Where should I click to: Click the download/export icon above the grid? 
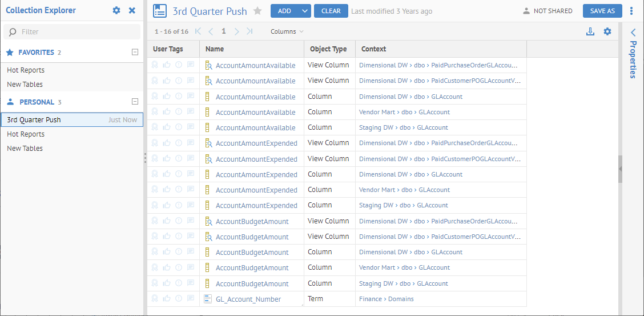590,31
